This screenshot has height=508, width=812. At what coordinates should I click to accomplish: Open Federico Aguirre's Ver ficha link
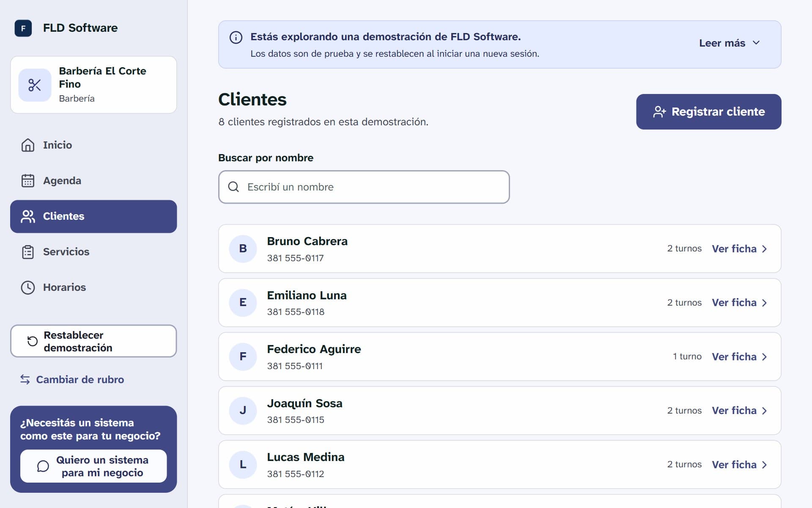739,356
